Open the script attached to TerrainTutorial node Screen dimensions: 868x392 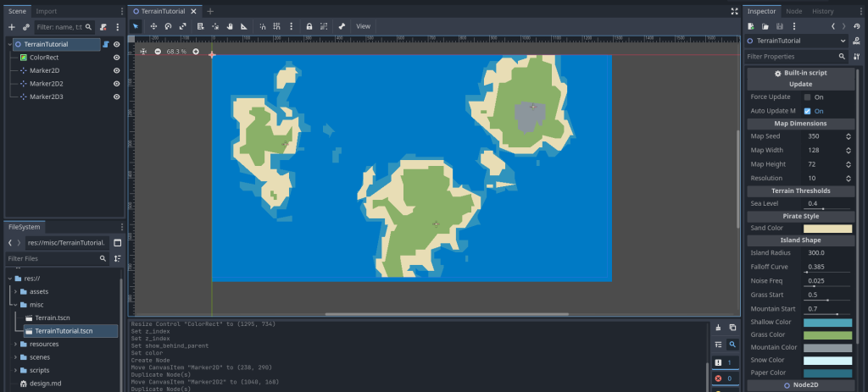point(105,44)
